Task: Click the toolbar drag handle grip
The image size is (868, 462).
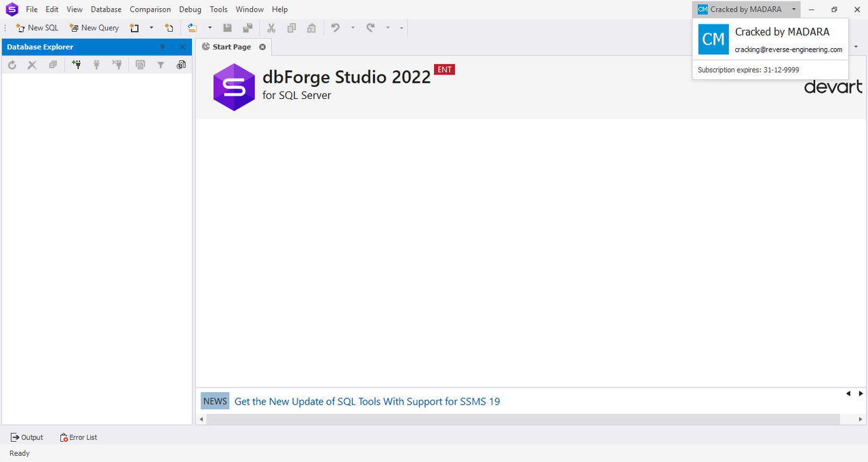Action: click(5, 28)
